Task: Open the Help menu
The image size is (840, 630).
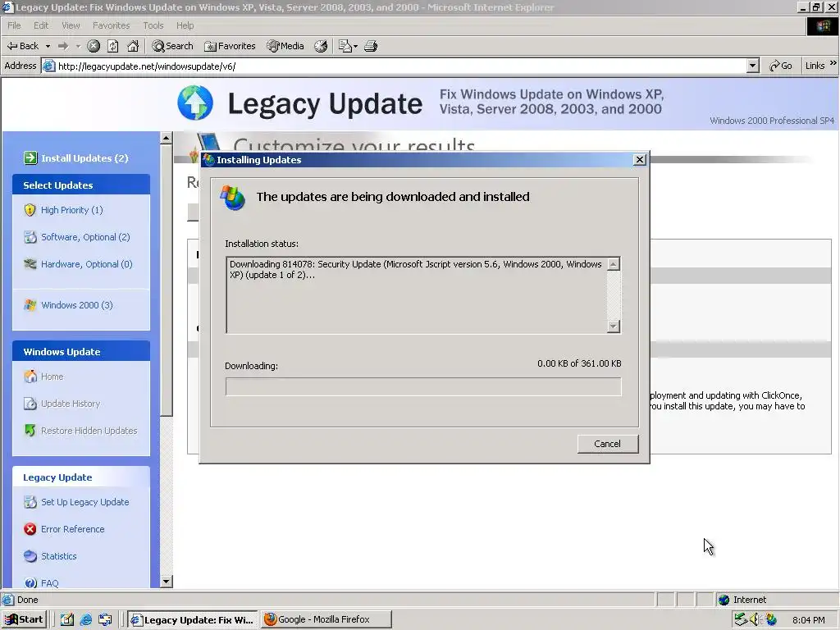Action: [x=185, y=25]
